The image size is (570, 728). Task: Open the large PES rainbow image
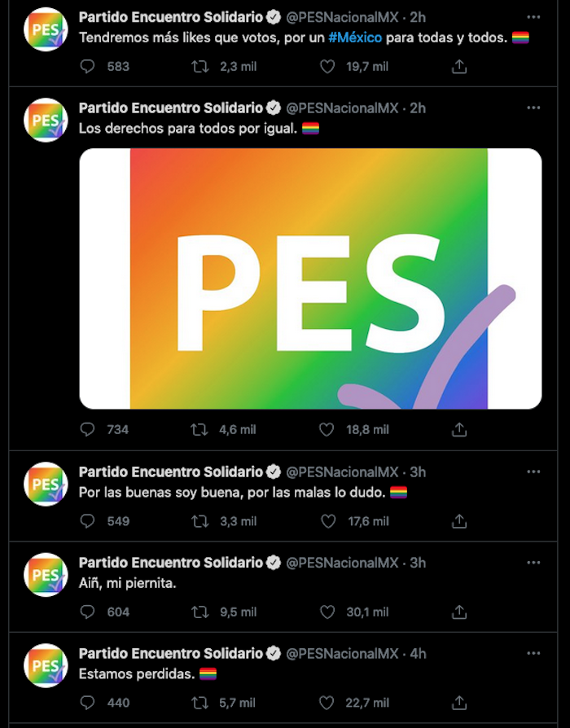pos(310,278)
